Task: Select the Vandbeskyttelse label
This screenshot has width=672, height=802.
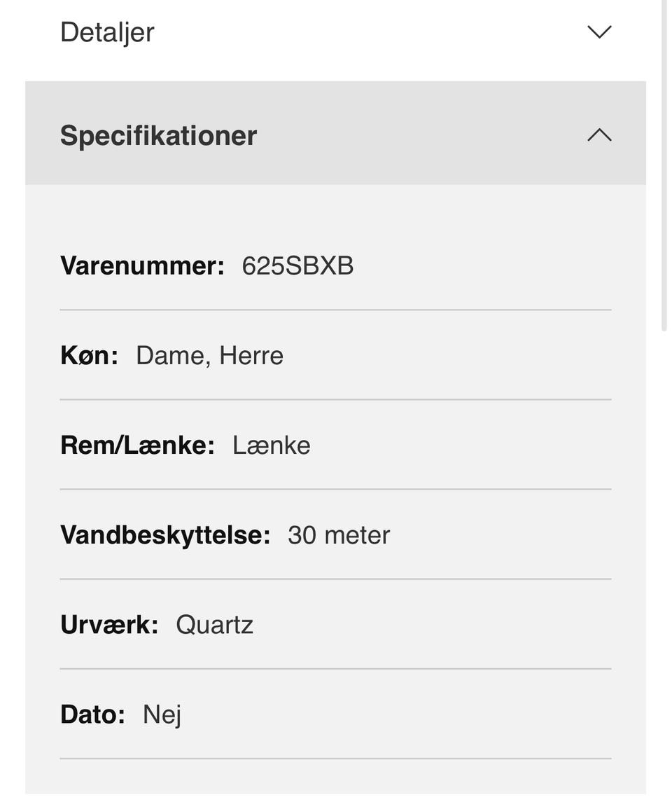Action: click(x=165, y=535)
